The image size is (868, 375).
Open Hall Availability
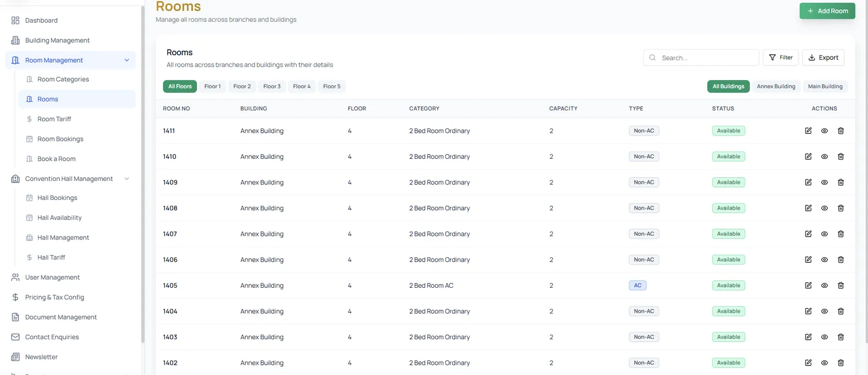coord(77,218)
